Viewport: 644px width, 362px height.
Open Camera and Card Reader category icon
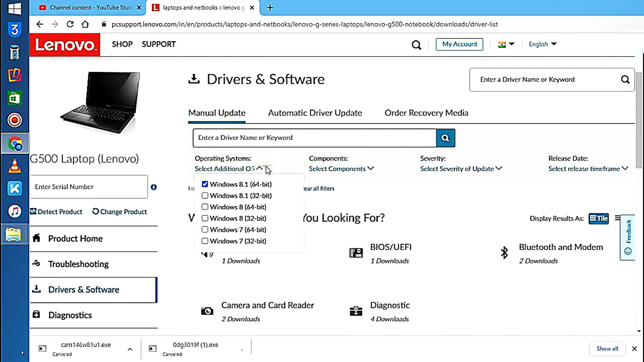(x=207, y=311)
